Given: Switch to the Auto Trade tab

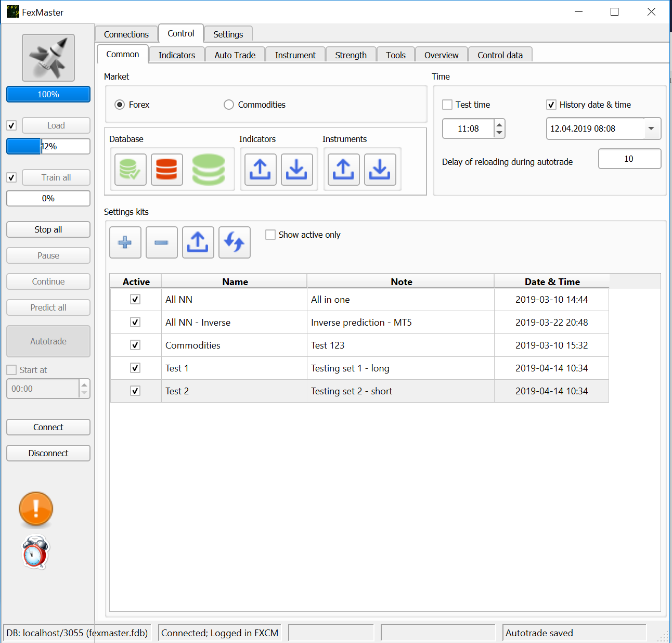Looking at the screenshot, I should [235, 55].
